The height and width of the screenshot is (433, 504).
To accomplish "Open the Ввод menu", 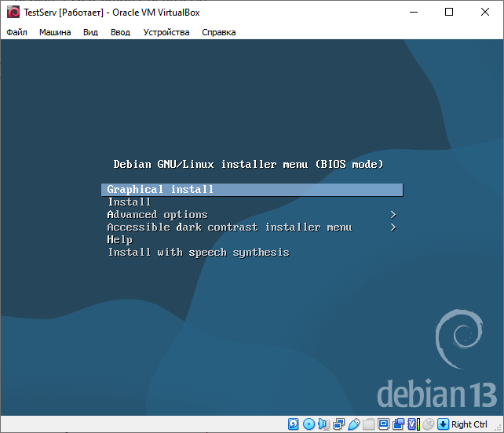I will pos(120,32).
